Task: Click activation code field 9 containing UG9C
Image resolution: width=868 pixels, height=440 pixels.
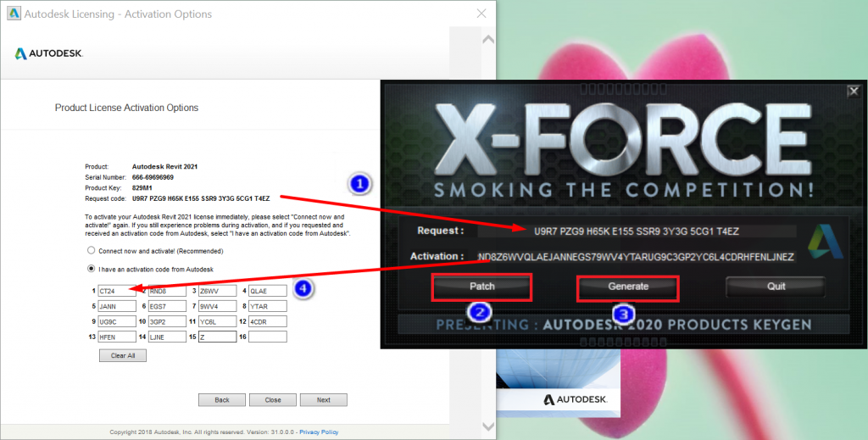Action: (x=117, y=321)
